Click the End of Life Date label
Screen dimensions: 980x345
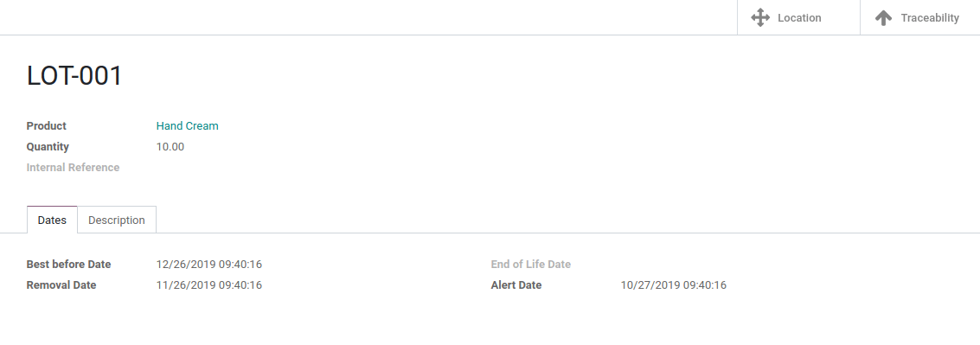[530, 265]
